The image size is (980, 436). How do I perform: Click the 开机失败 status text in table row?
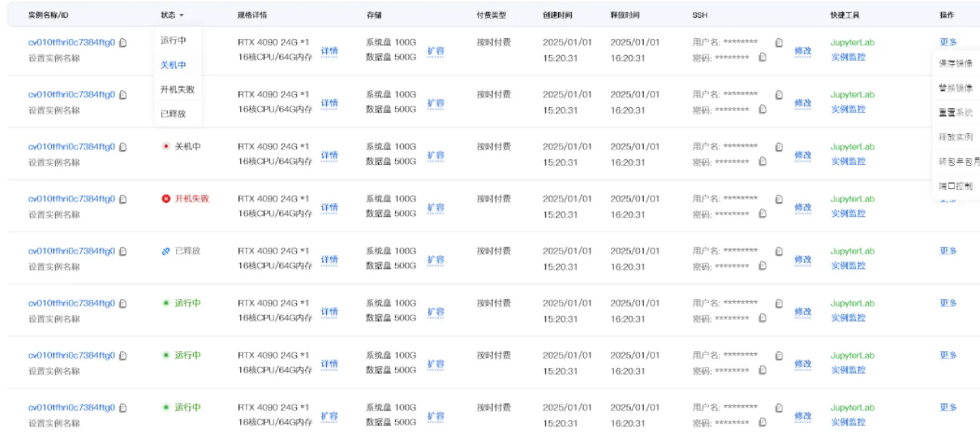(x=191, y=198)
